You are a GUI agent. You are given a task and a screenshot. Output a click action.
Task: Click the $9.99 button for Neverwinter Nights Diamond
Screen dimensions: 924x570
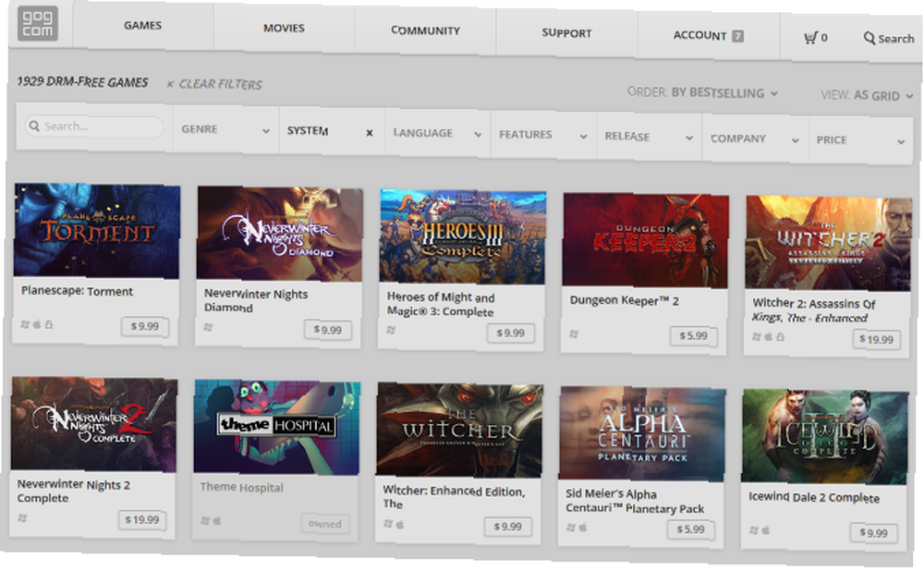pyautogui.click(x=328, y=330)
